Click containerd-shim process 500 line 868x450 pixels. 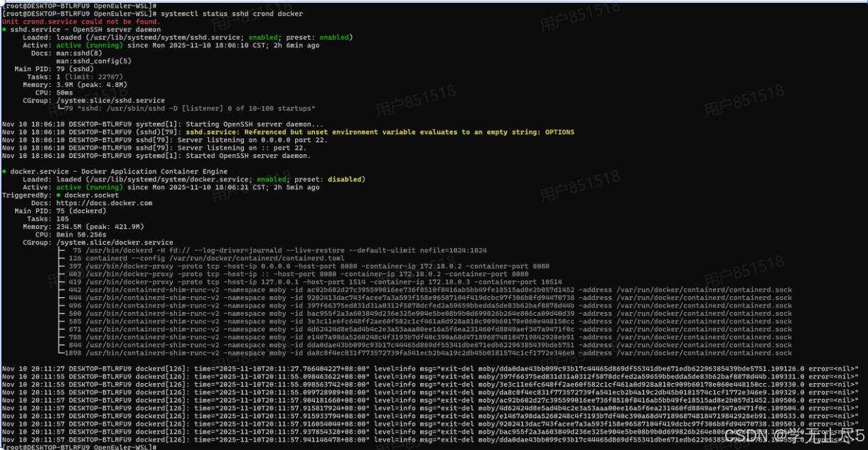click(426, 314)
